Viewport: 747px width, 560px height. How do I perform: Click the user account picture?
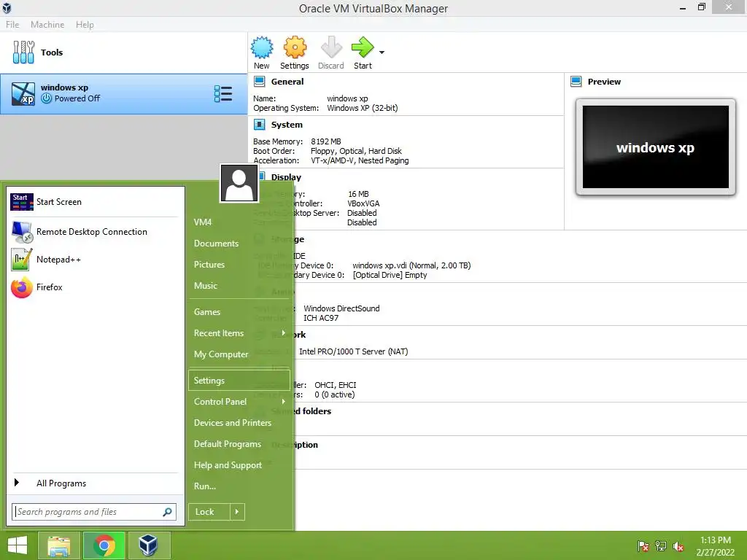tap(239, 184)
